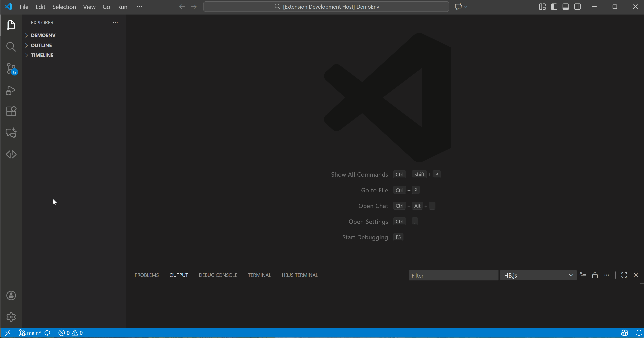Toggle output auto-scroll lock
The width and height of the screenshot is (644, 338).
pyautogui.click(x=595, y=275)
